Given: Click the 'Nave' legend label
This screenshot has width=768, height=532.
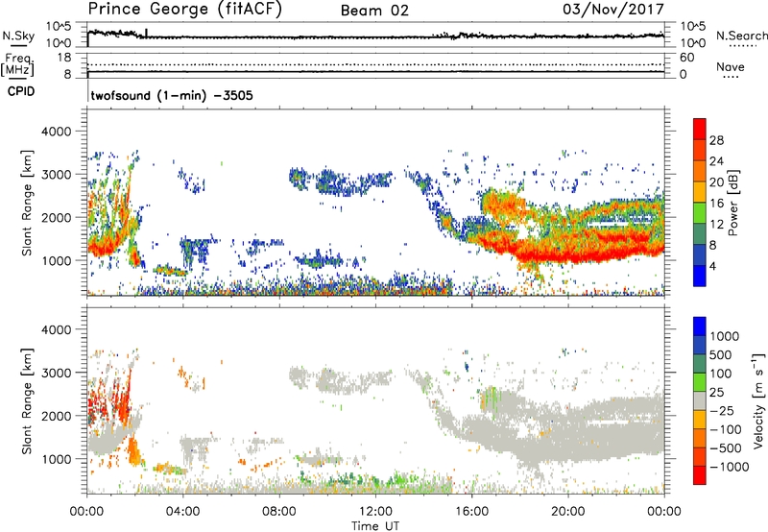Looking at the screenshot, I should (x=731, y=66).
